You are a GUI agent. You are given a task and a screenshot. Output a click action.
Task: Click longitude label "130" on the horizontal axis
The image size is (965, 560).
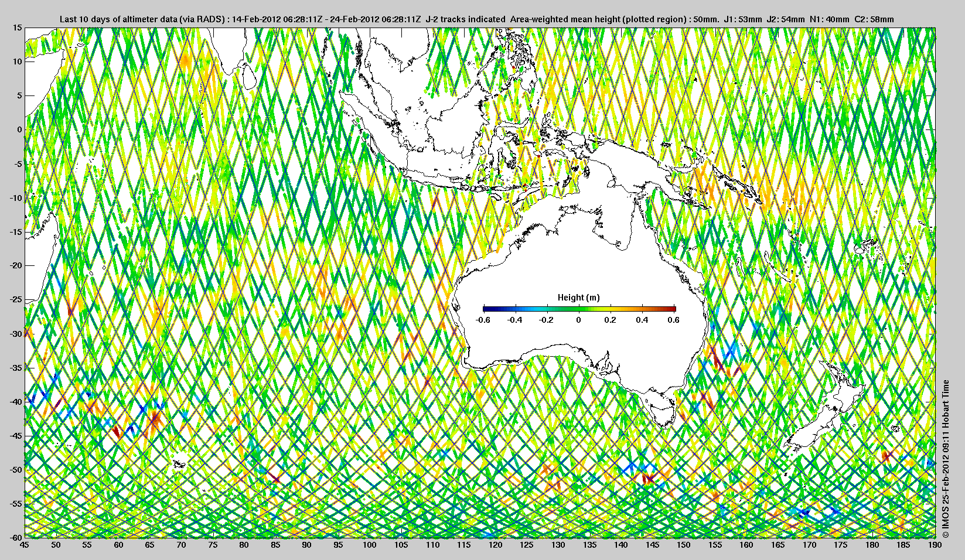coord(558,545)
